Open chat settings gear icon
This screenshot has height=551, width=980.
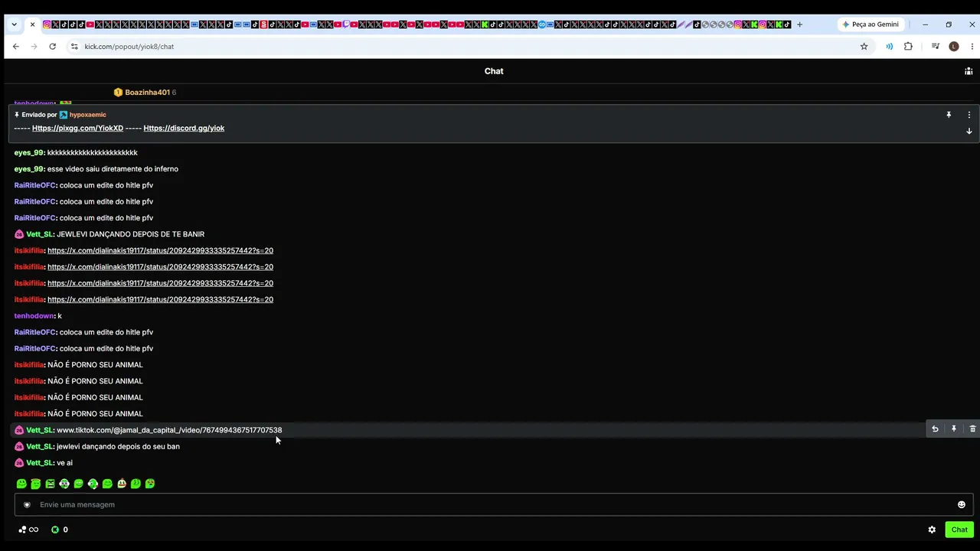pos(932,530)
